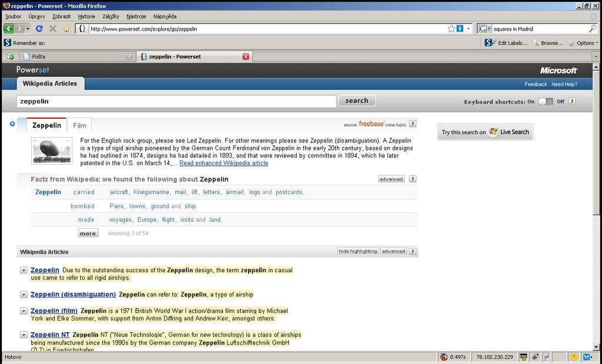Open the Read enhanced Wikipedia article link
Viewport: 602px width, 364px height.
(224, 163)
